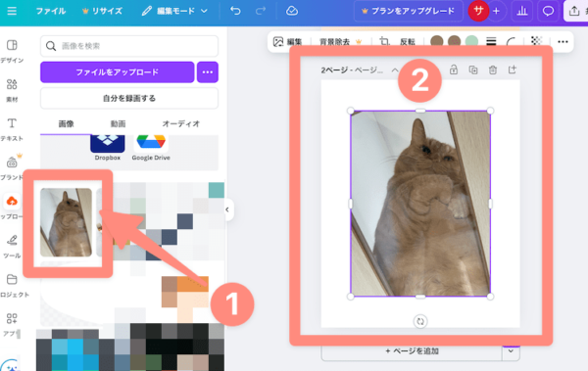This screenshot has height=371, width=588.
Task: Open more toolbar options ellipsis
Action: [x=563, y=41]
